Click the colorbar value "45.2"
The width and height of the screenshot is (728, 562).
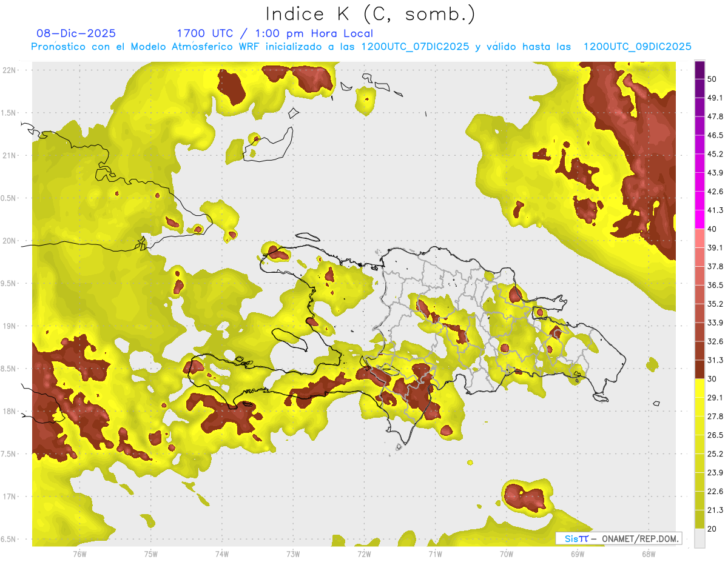pos(715,154)
